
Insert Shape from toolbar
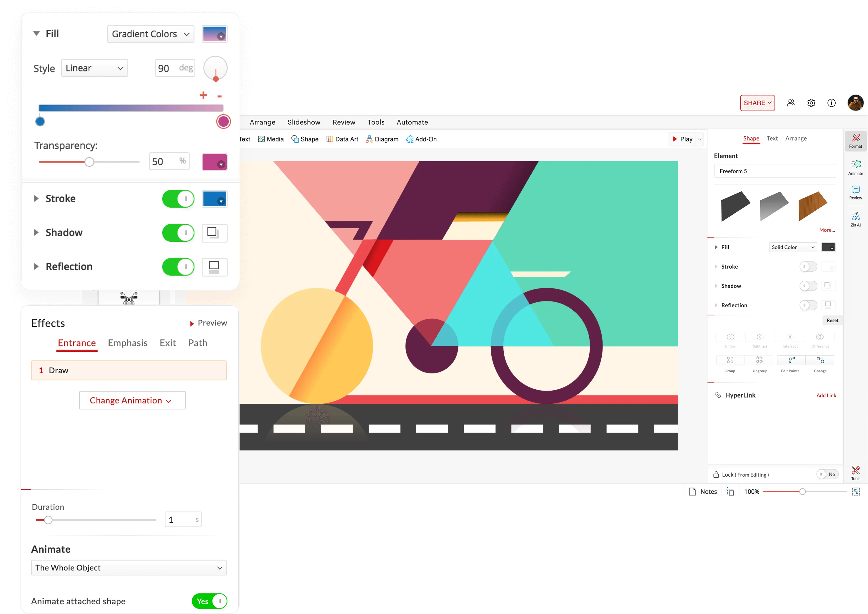pos(305,139)
